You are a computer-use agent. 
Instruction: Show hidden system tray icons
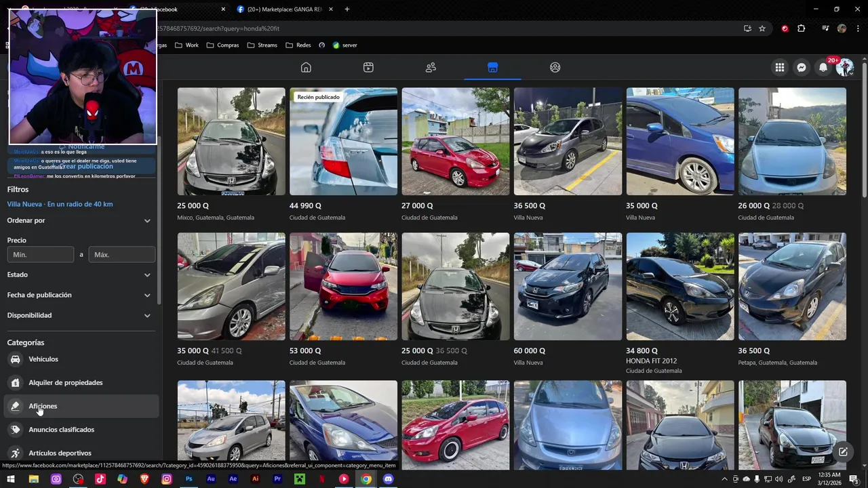tap(724, 479)
